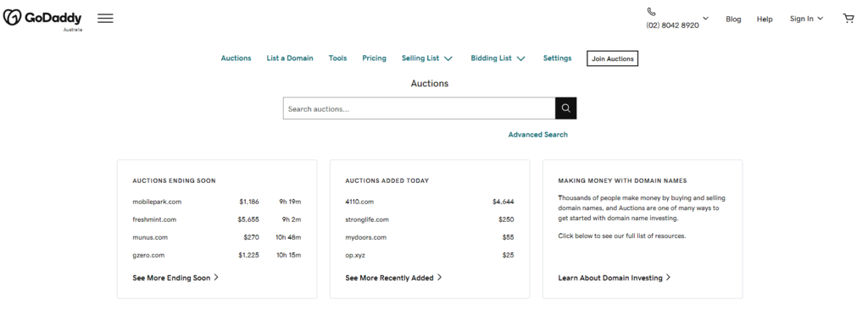Open the stronglife.com listing

tap(367, 219)
